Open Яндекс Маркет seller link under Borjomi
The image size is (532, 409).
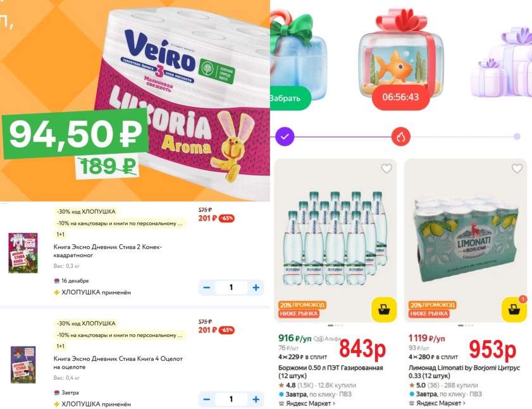click(x=307, y=403)
